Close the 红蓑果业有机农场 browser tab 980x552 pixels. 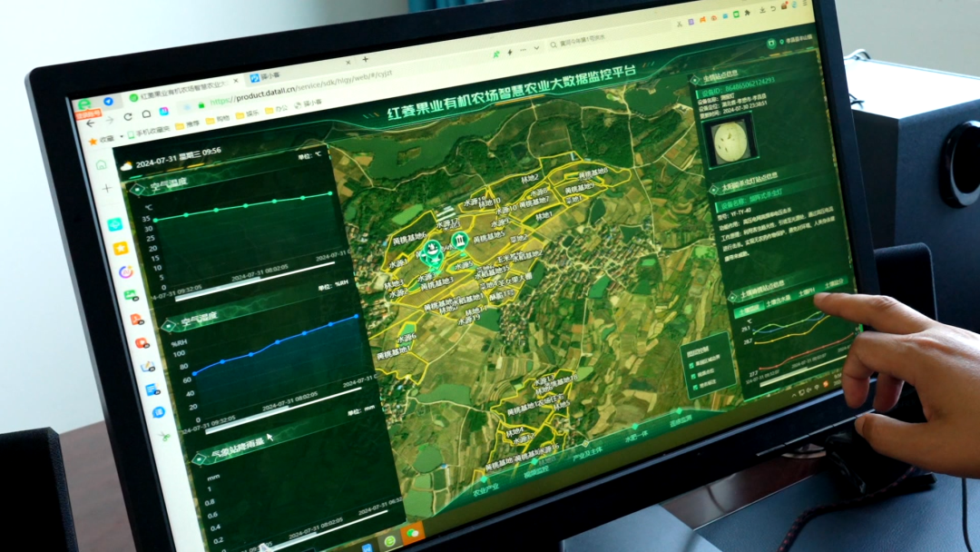236,81
